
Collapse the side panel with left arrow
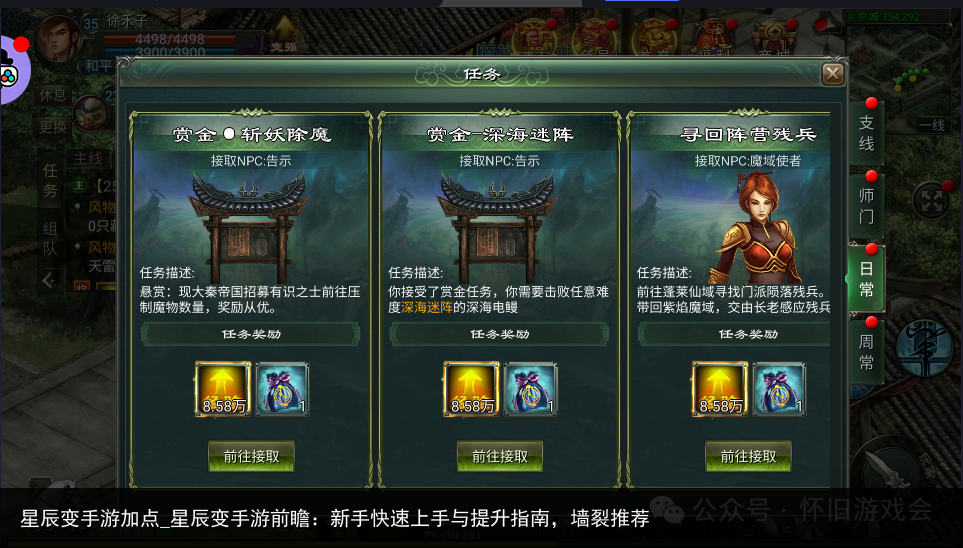49,281
